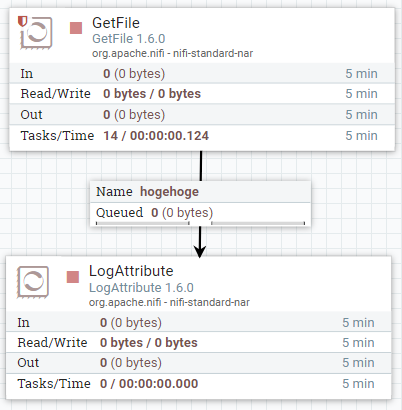Image resolution: width=402 pixels, height=410 pixels.
Task: Click the right queue size threshold bar
Action: pyautogui.click(x=258, y=223)
